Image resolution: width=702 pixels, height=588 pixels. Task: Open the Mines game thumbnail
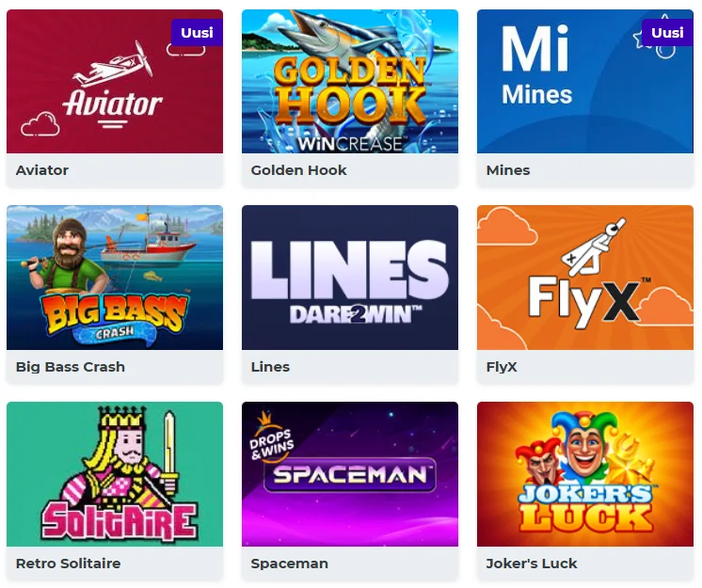point(585,82)
